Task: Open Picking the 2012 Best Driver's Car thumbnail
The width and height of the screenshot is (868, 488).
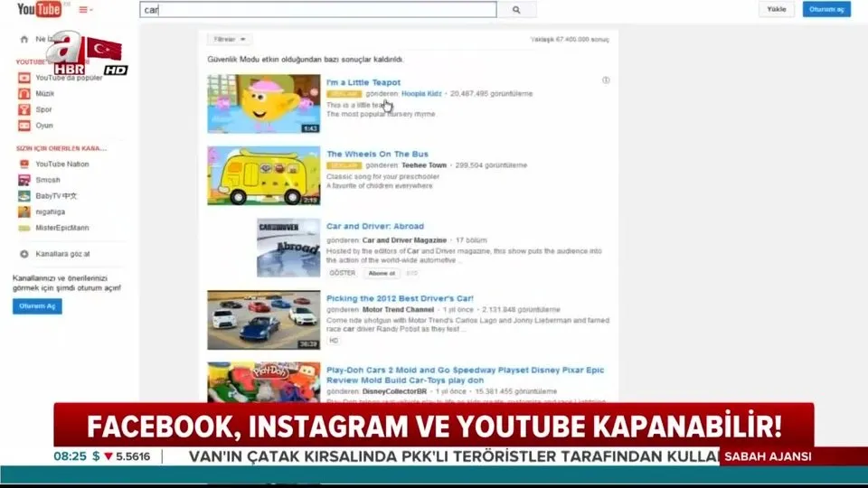Action: pos(263,320)
